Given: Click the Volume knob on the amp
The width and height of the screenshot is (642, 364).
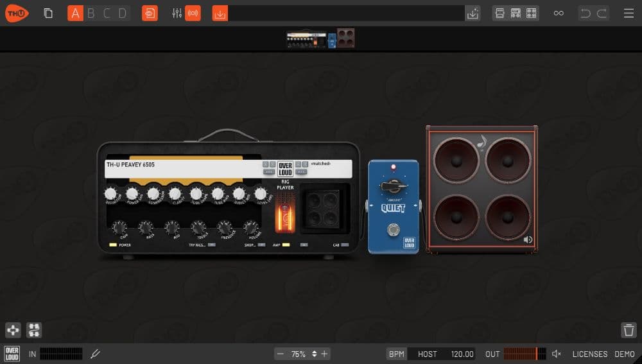Looking at the screenshot, I should [x=250, y=227].
